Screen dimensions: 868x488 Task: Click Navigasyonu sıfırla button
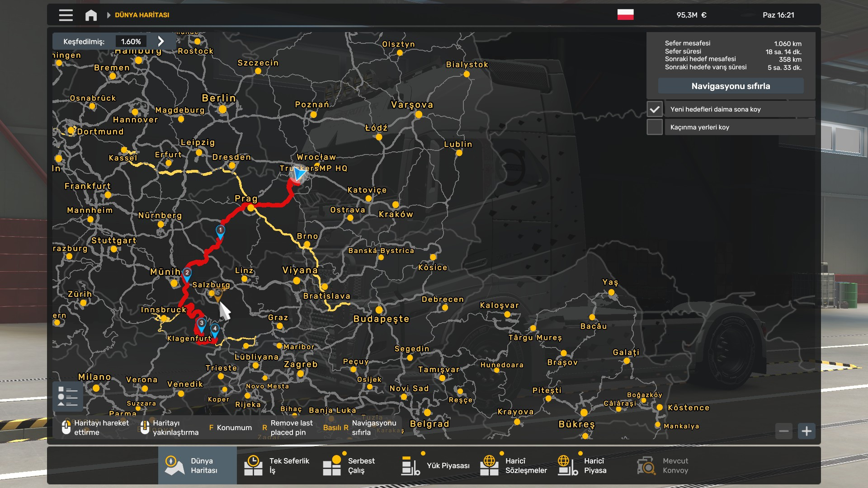coord(731,86)
